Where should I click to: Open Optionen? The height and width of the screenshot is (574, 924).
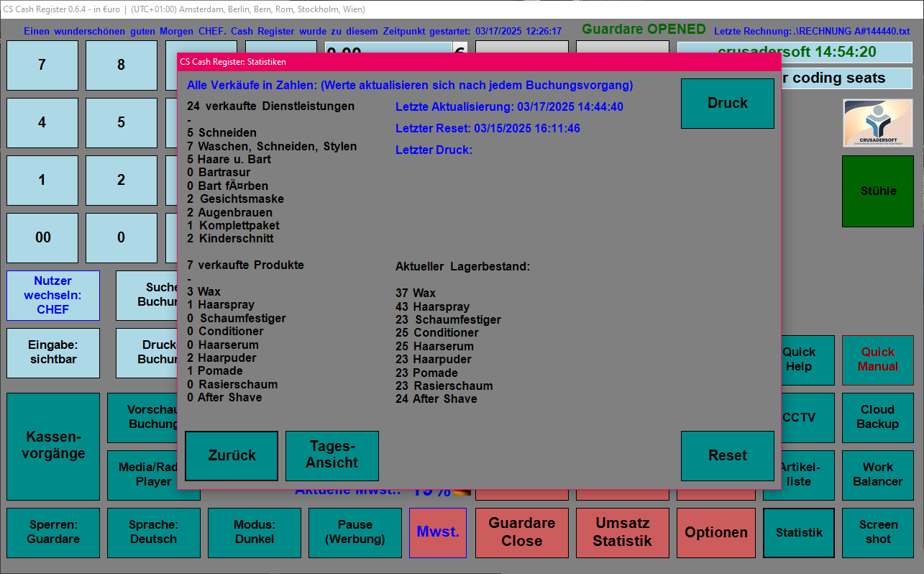click(x=716, y=533)
